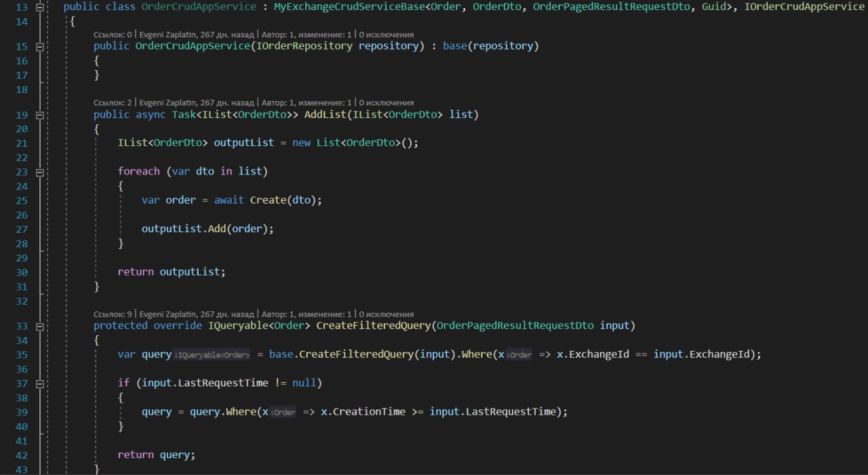
Task: Open the 'Ссылок: 9' references lens
Action: point(113,314)
